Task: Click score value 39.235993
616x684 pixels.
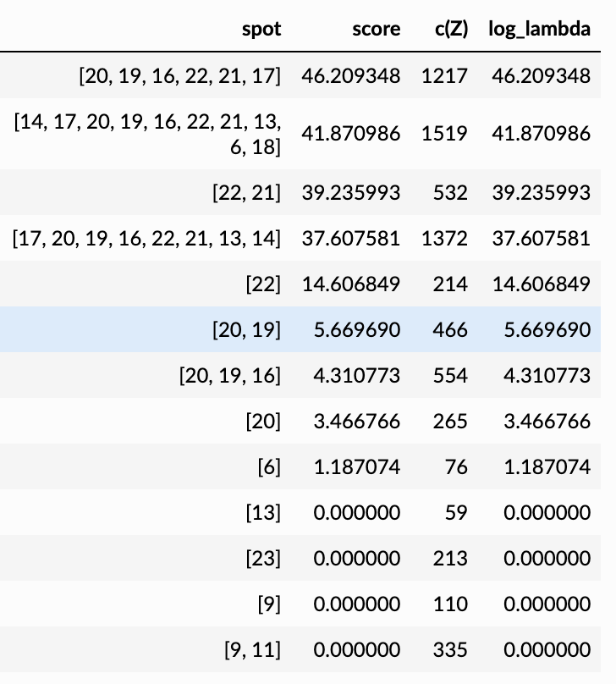Action: pos(351,193)
